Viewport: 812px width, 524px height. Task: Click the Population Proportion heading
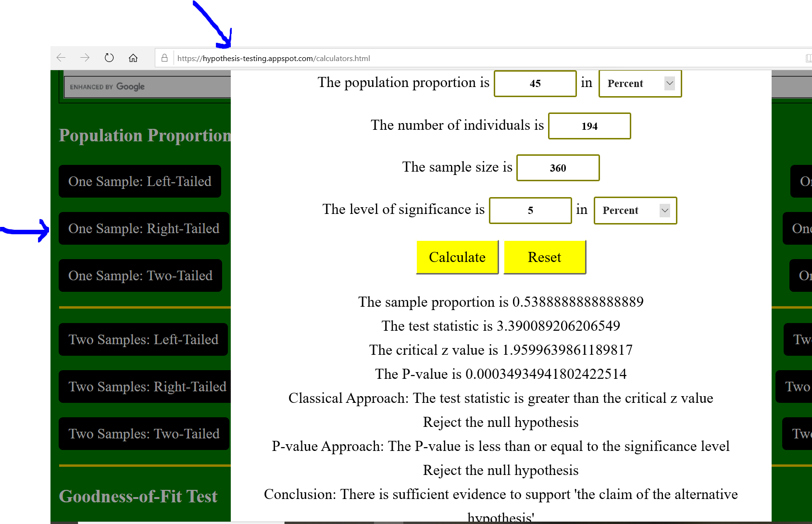tap(145, 135)
